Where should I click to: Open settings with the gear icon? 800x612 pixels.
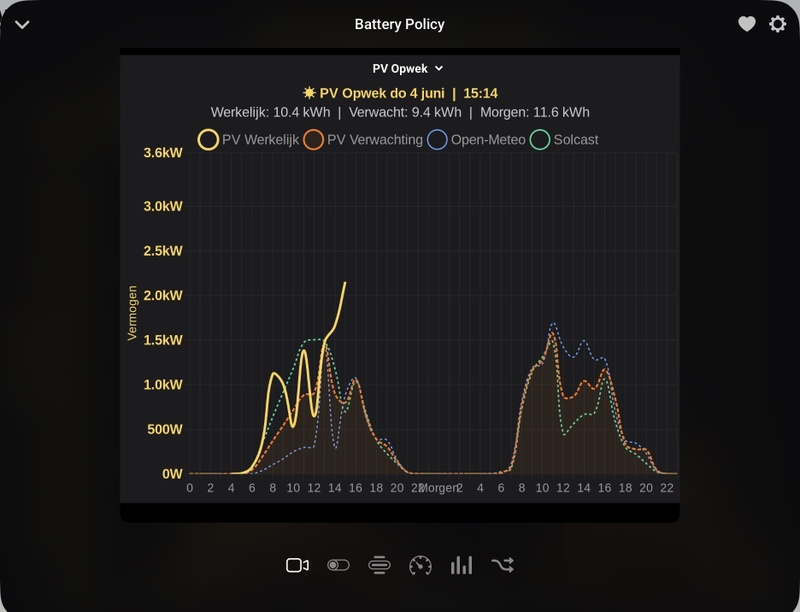click(x=778, y=24)
